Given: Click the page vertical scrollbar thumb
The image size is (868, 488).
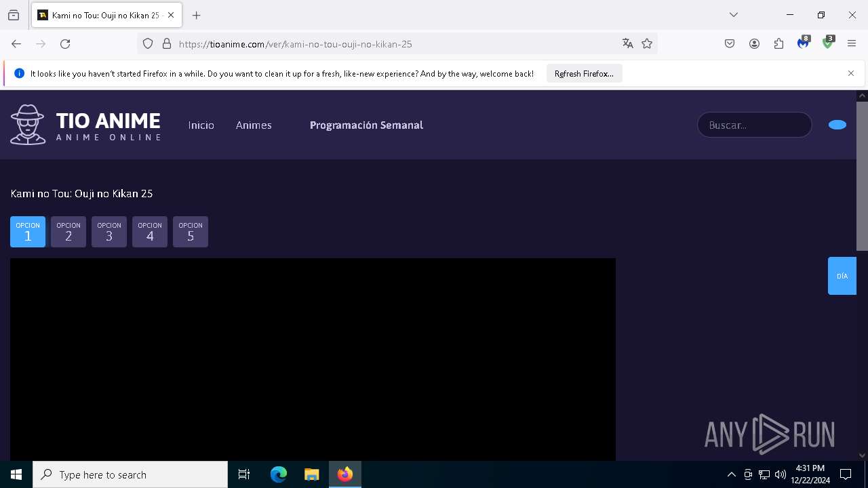Looking at the screenshot, I should (x=862, y=176).
